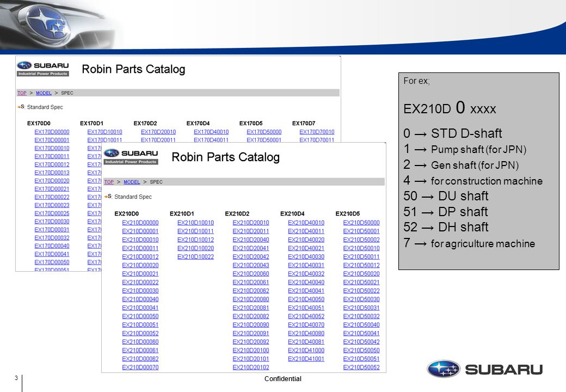
Task: Click the '0 → STD D-shaft' legend line
Action: point(453,133)
